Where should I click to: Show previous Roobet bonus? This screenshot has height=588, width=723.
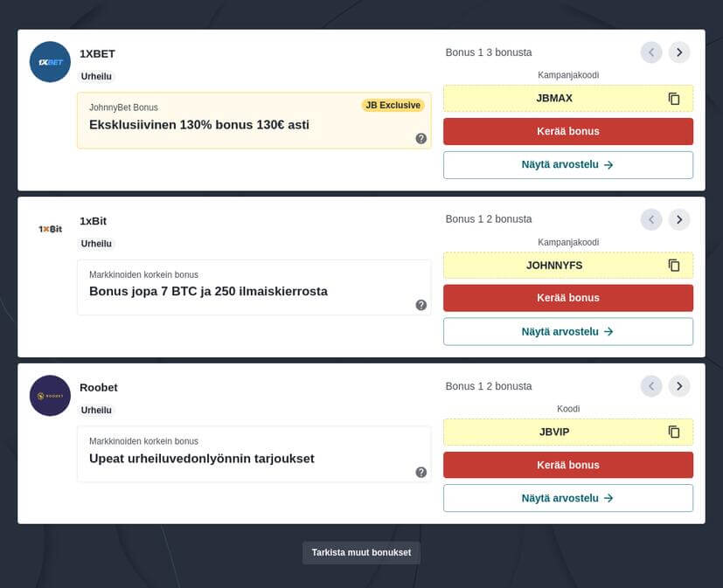[651, 386]
